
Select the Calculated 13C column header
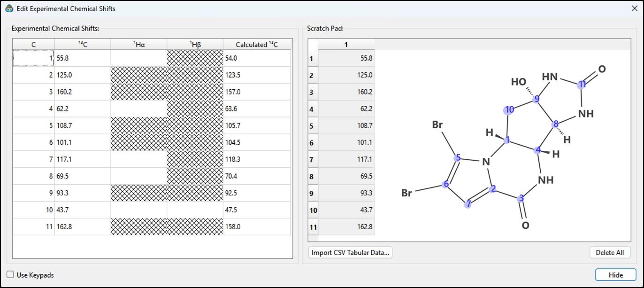257,45
